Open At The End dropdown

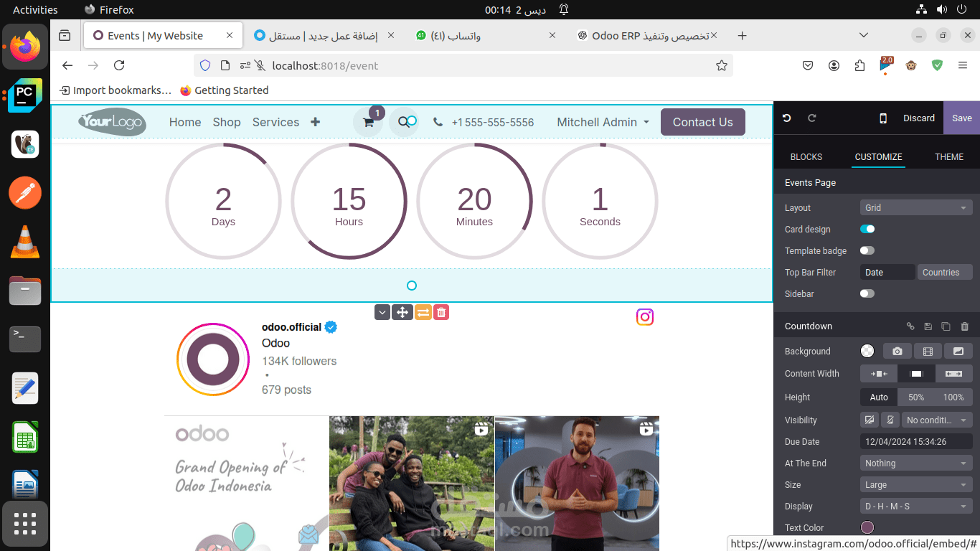(x=916, y=463)
